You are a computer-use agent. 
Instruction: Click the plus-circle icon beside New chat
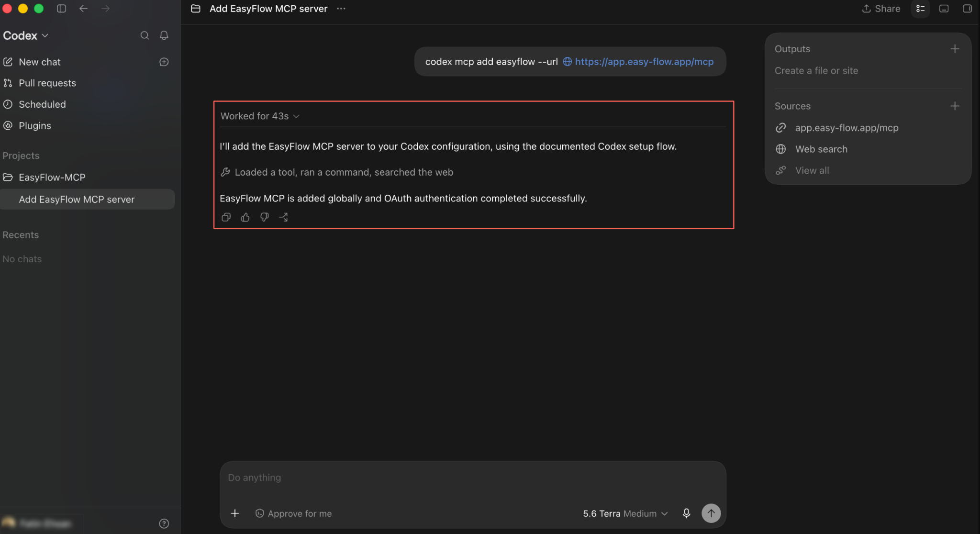pyautogui.click(x=164, y=62)
